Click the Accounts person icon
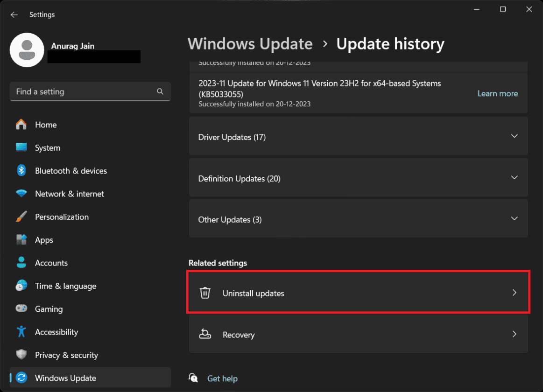The image size is (543, 392). pyautogui.click(x=21, y=263)
